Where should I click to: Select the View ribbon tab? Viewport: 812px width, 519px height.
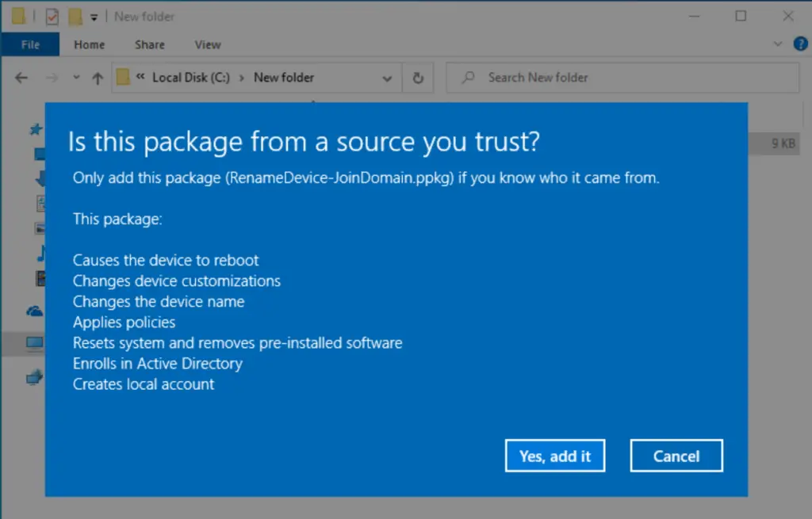pos(208,44)
